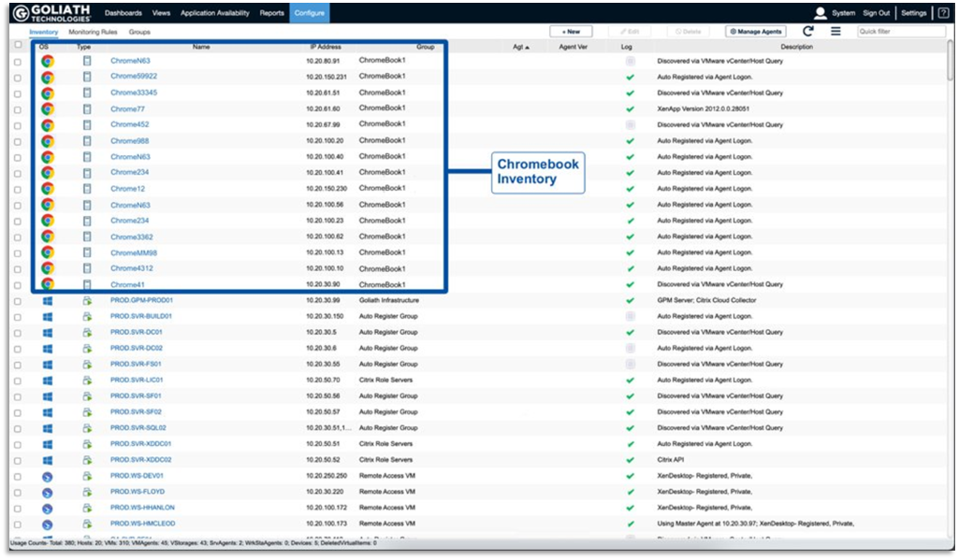
Task: Switch to the Monitoring Rules tab
Action: point(93,32)
